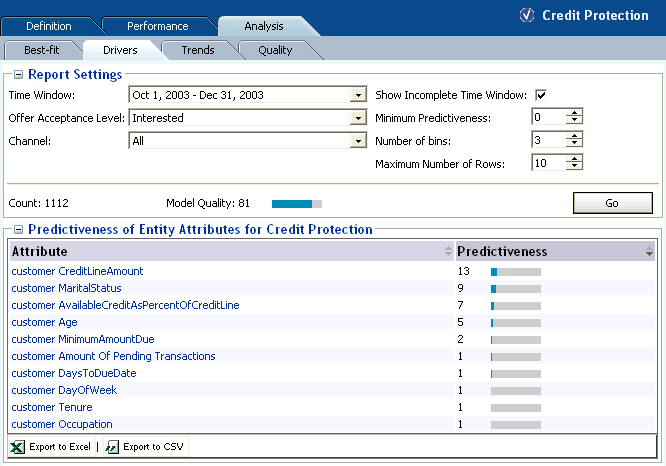
Task: Sort by Attribute column sort icon
Action: [447, 252]
